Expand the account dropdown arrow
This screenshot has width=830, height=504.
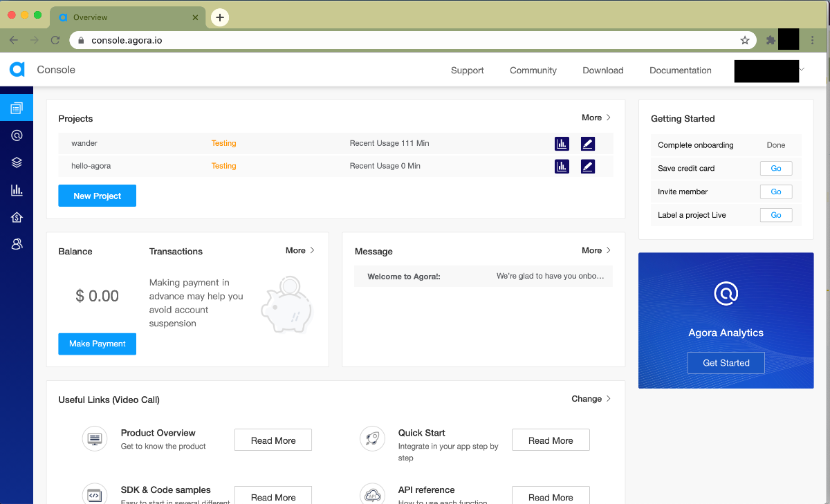pyautogui.click(x=802, y=69)
